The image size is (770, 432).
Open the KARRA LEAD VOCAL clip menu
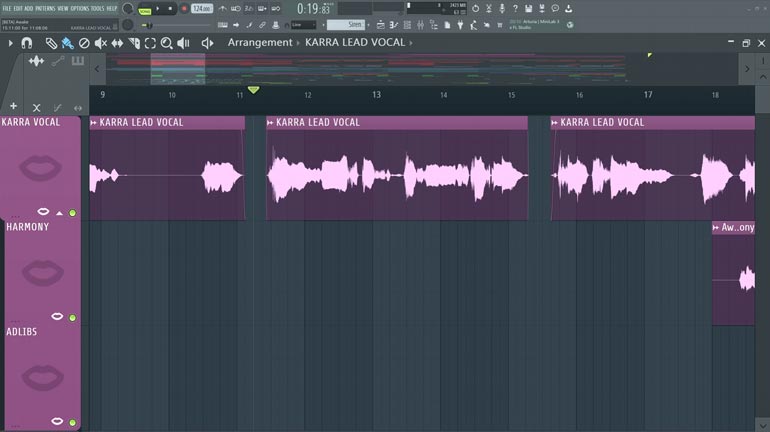click(95, 123)
